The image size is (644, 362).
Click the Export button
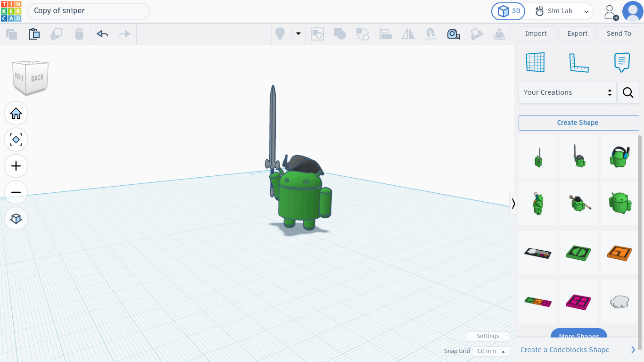coord(578,34)
